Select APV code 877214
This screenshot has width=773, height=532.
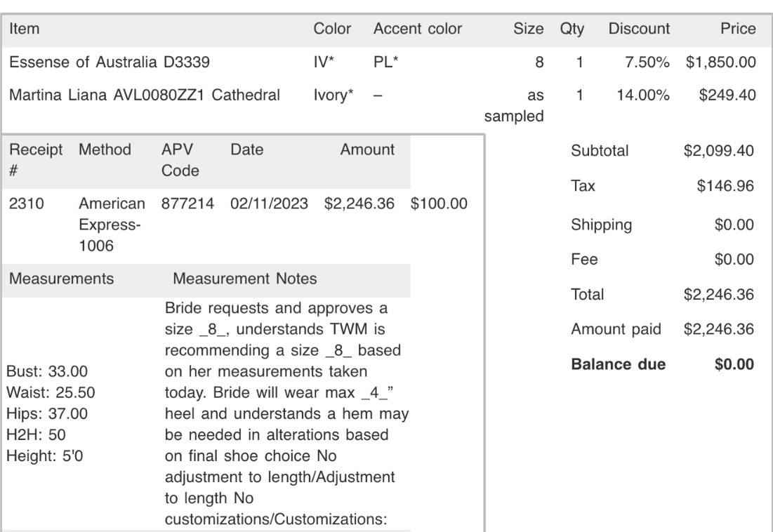[x=187, y=204]
